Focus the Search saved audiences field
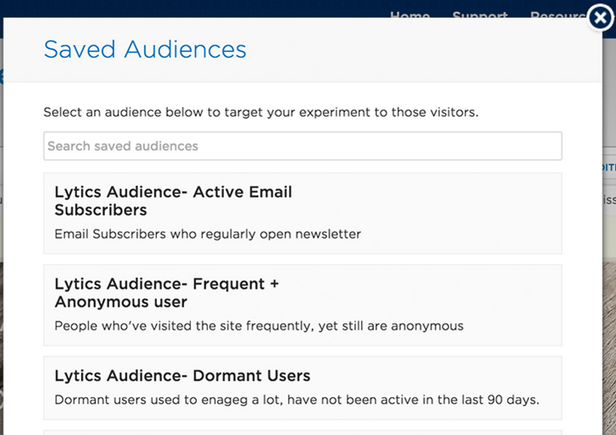Viewport: 616px width, 435px height. pyautogui.click(x=302, y=146)
